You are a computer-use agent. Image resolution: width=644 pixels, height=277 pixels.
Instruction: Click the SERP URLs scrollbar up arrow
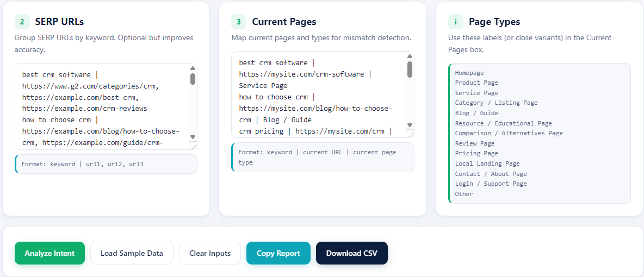tap(193, 68)
